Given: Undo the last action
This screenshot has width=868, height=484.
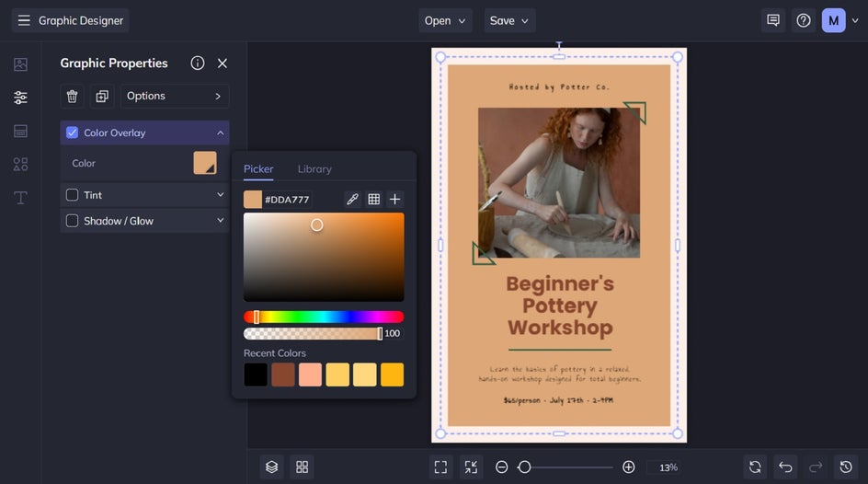Looking at the screenshot, I should [x=784, y=467].
